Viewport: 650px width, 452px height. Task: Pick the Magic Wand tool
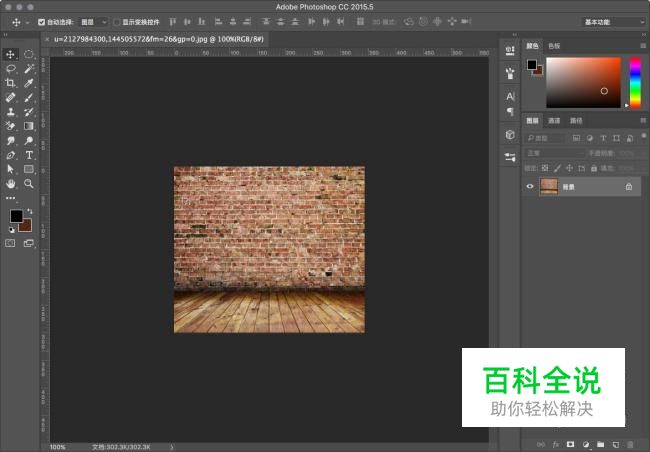point(29,69)
